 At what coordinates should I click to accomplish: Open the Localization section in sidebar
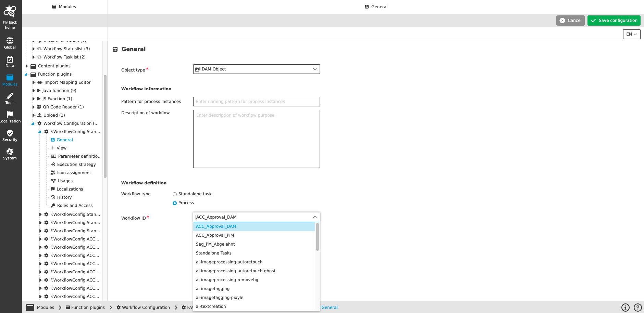point(10,117)
